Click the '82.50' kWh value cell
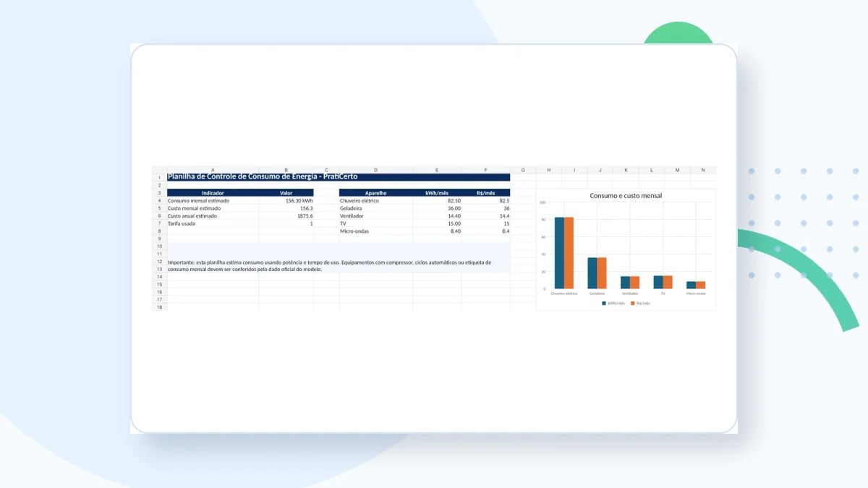868x488 pixels. (x=437, y=201)
